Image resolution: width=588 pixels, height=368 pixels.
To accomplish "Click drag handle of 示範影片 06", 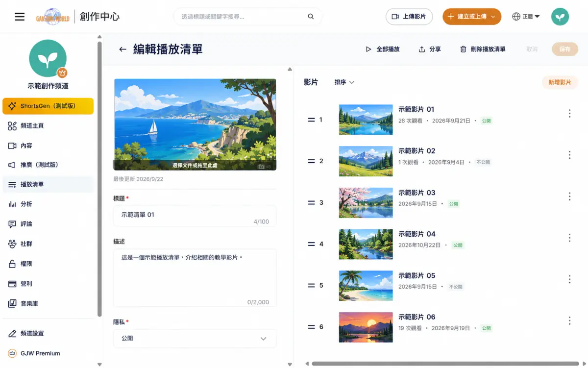I will point(311,327).
